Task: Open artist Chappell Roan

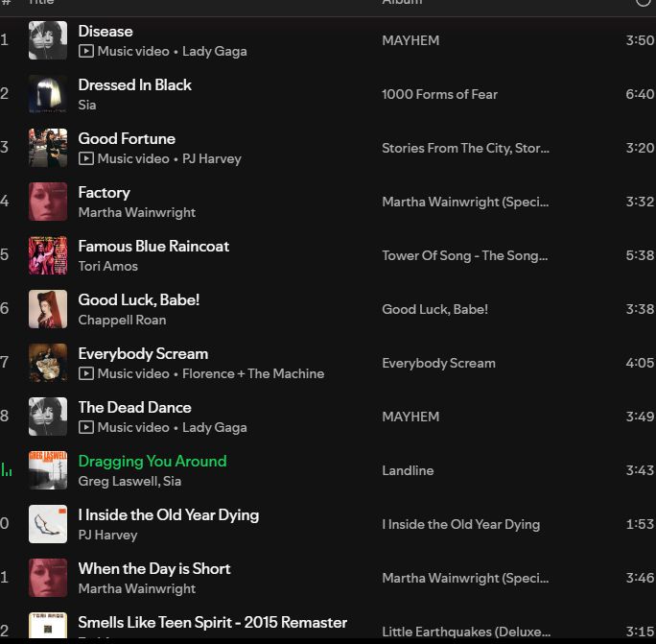Action: click(122, 321)
